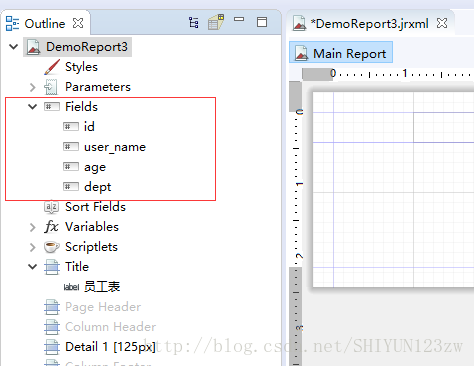Collapse the Fields node
The image size is (474, 366).
coord(32,107)
